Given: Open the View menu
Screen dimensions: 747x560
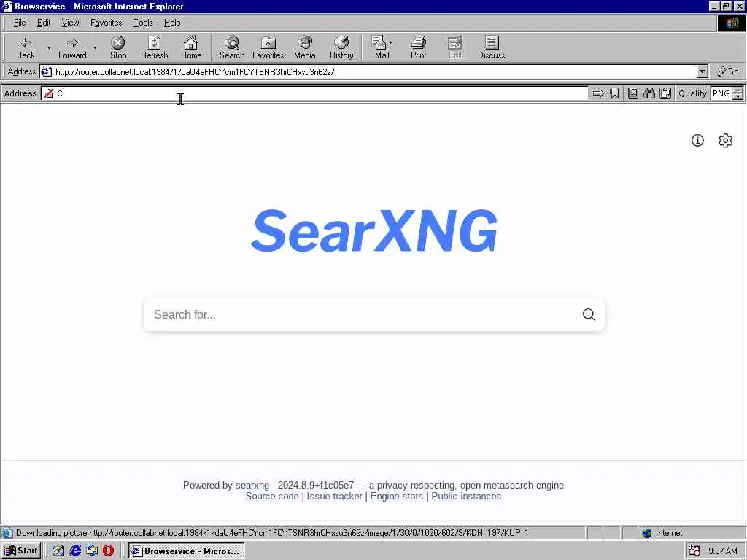Looking at the screenshot, I should coord(70,23).
